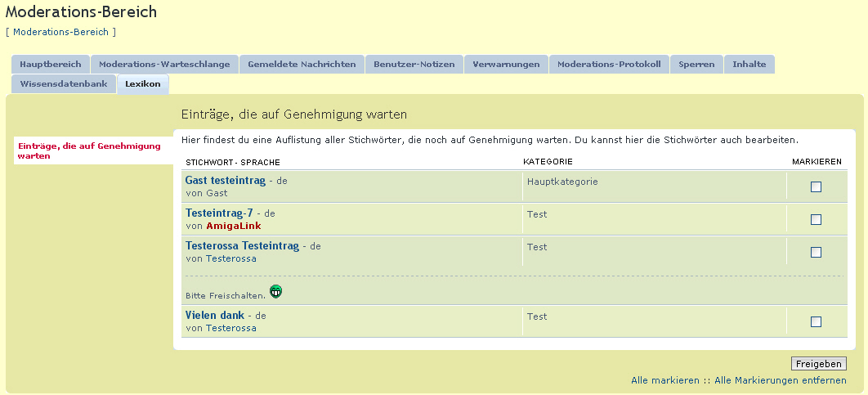Image resolution: width=868 pixels, height=395 pixels.
Task: Open the Moderations-Protokoll tab
Action: click(609, 64)
